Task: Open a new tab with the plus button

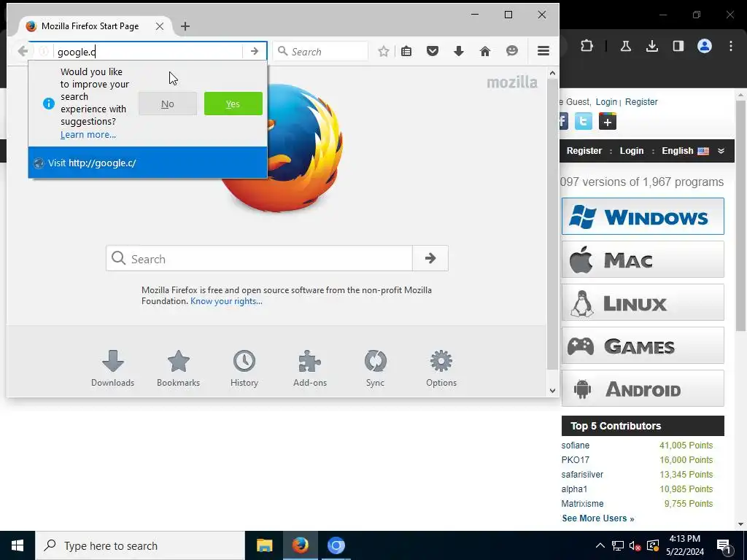Action: (x=185, y=26)
